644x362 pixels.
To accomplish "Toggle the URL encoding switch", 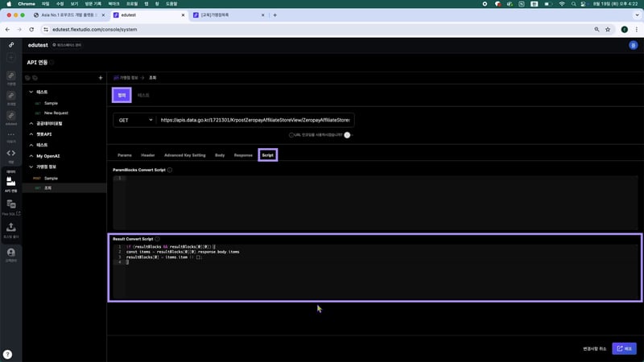I will coord(349,134).
